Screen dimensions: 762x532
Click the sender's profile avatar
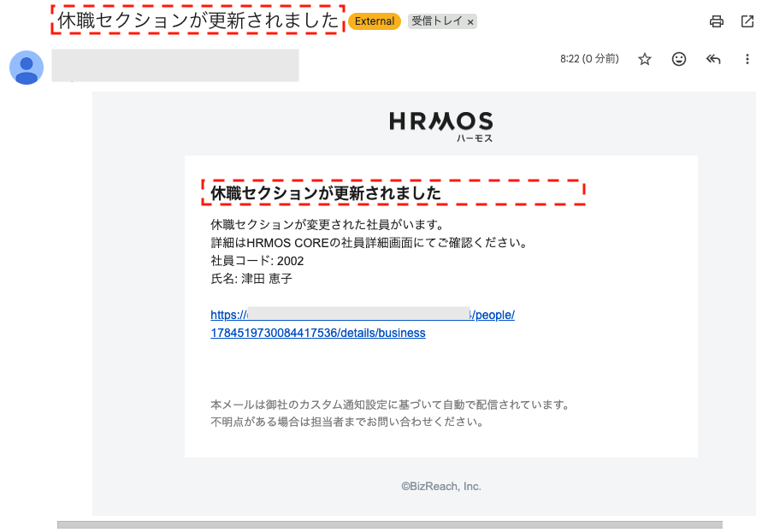pyautogui.click(x=27, y=68)
